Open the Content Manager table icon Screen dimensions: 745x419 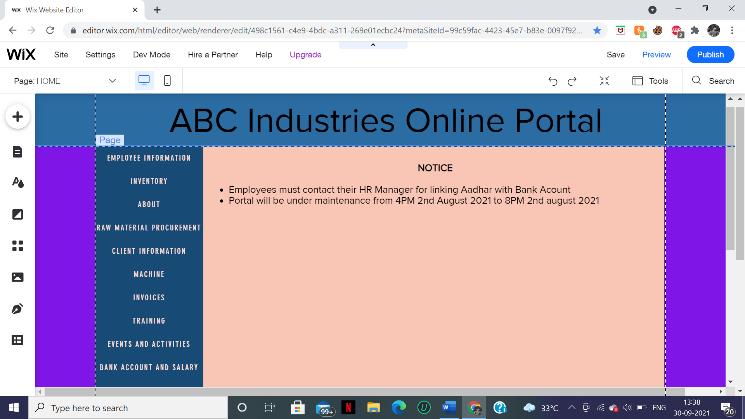click(x=18, y=340)
